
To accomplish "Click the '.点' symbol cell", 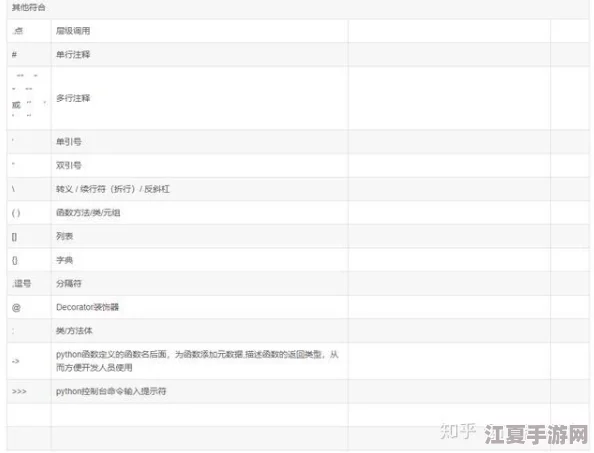I will pyautogui.click(x=29, y=31).
